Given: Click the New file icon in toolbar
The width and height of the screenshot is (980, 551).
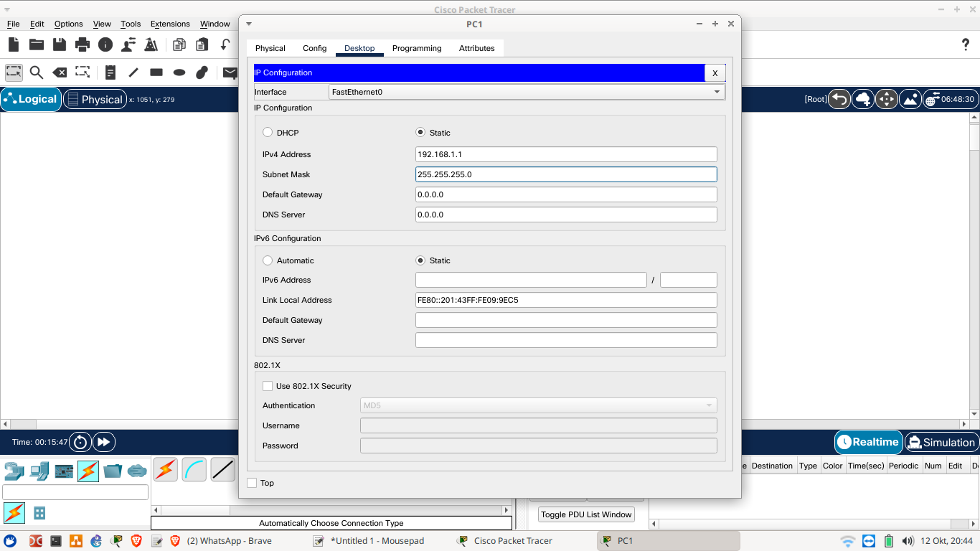Looking at the screenshot, I should pyautogui.click(x=14, y=44).
